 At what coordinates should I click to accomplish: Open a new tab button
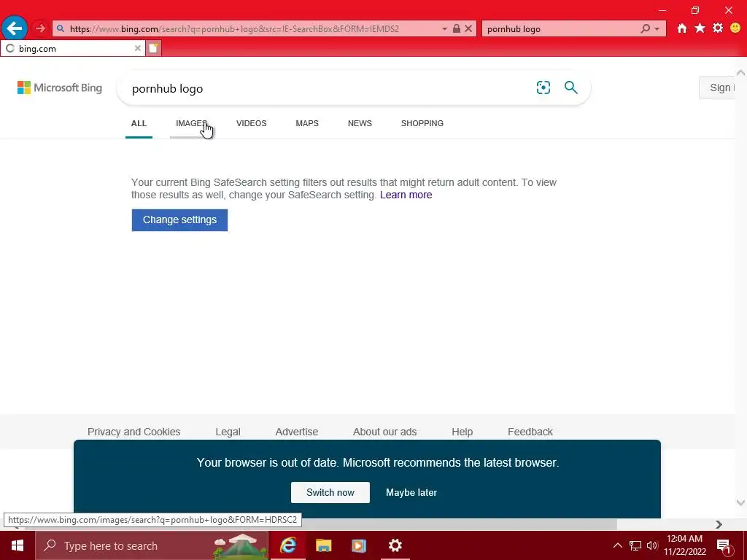click(x=153, y=48)
